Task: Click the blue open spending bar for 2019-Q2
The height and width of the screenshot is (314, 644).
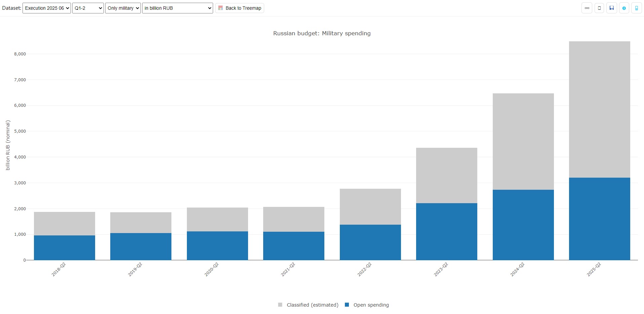Action: (x=141, y=246)
